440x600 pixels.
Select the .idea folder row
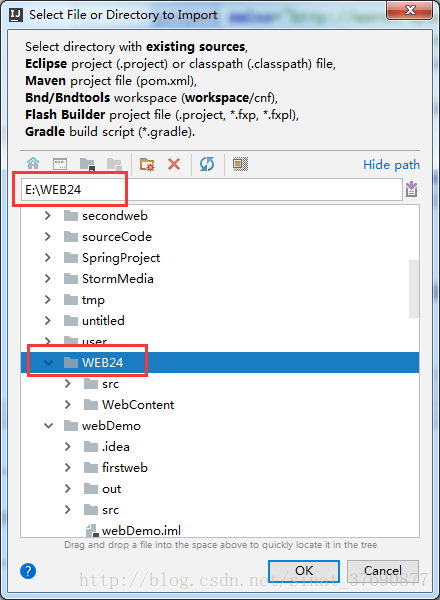coord(220,447)
